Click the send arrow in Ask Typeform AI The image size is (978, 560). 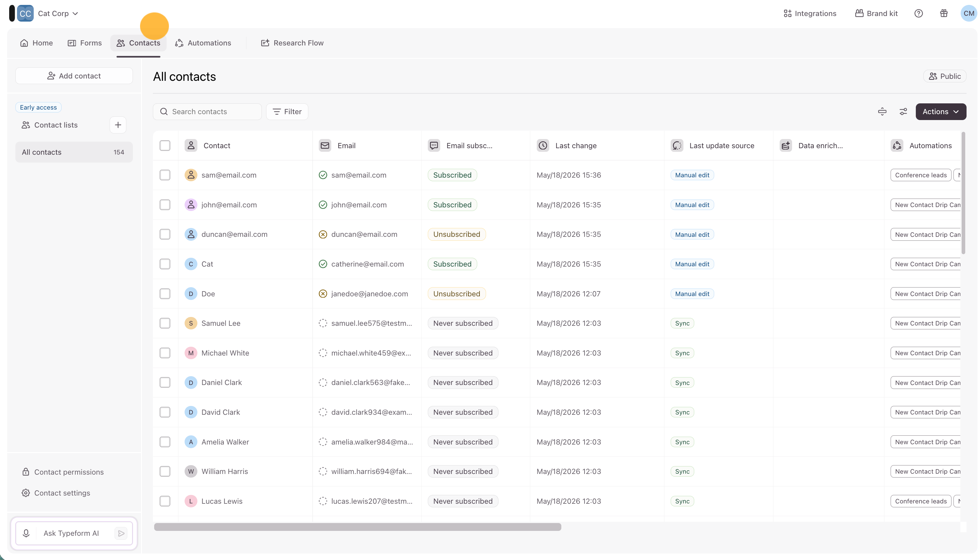[121, 533]
